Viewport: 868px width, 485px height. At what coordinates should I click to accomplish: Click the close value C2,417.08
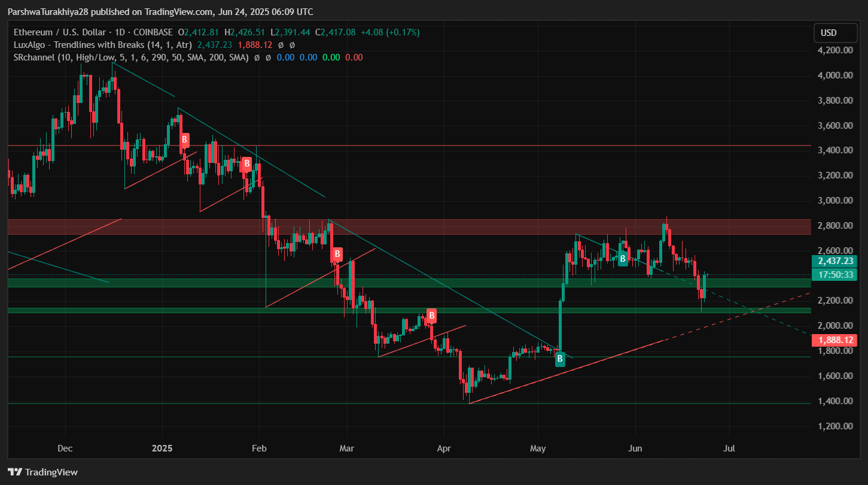(335, 32)
